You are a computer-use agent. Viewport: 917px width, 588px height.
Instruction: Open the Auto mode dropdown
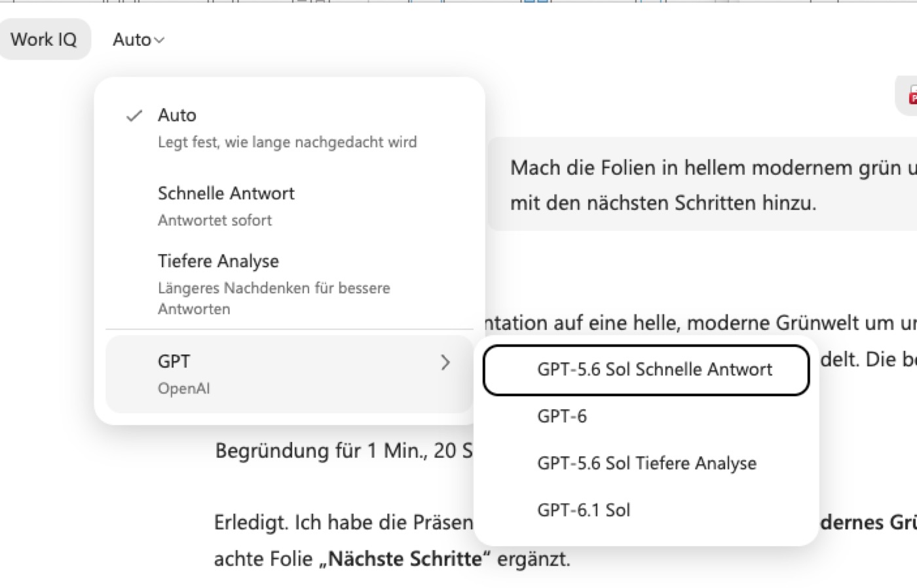click(x=138, y=40)
